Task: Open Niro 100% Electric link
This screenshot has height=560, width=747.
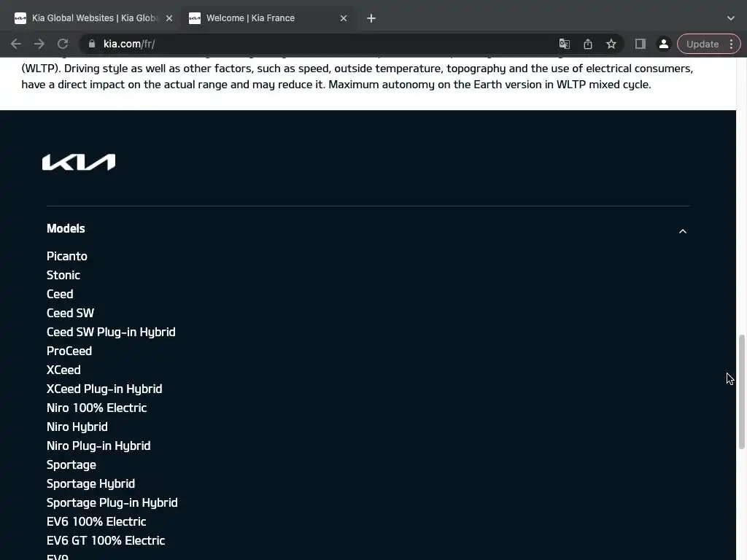Action: [x=97, y=408]
